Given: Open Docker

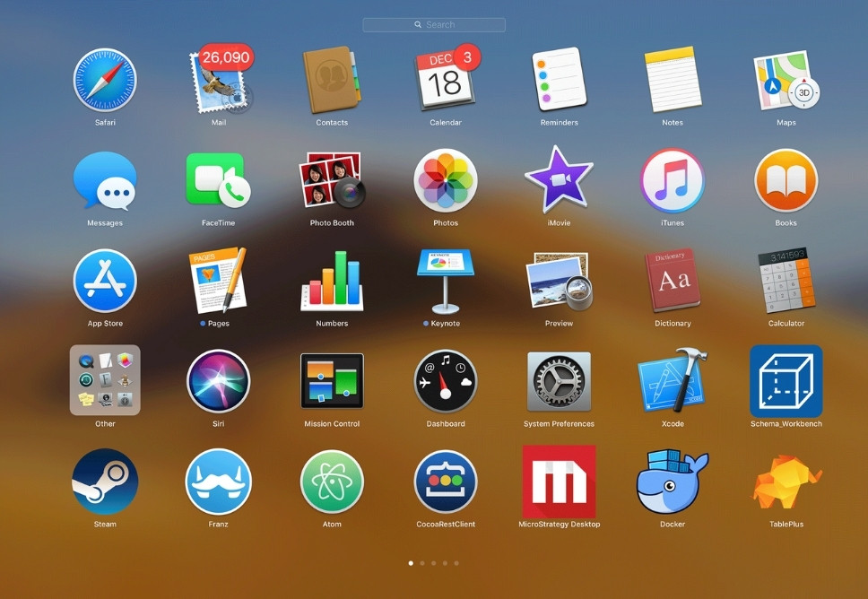Looking at the screenshot, I should click(x=673, y=482).
